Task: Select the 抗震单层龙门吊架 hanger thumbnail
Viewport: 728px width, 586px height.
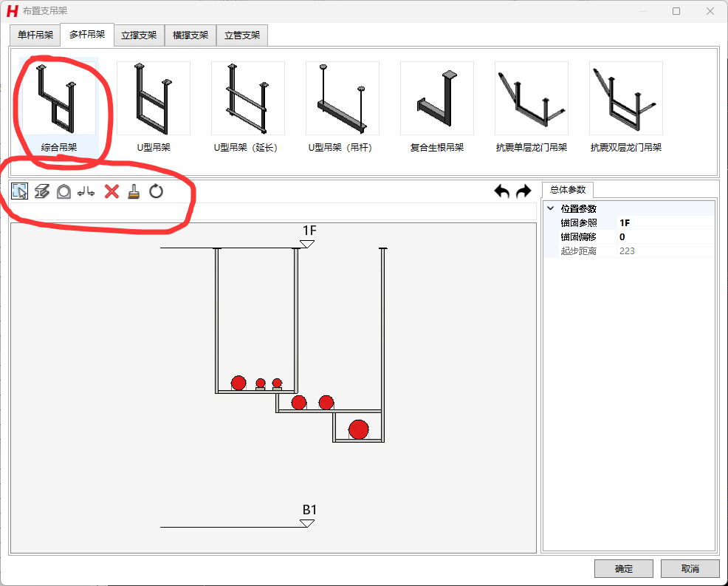Action: click(x=532, y=98)
